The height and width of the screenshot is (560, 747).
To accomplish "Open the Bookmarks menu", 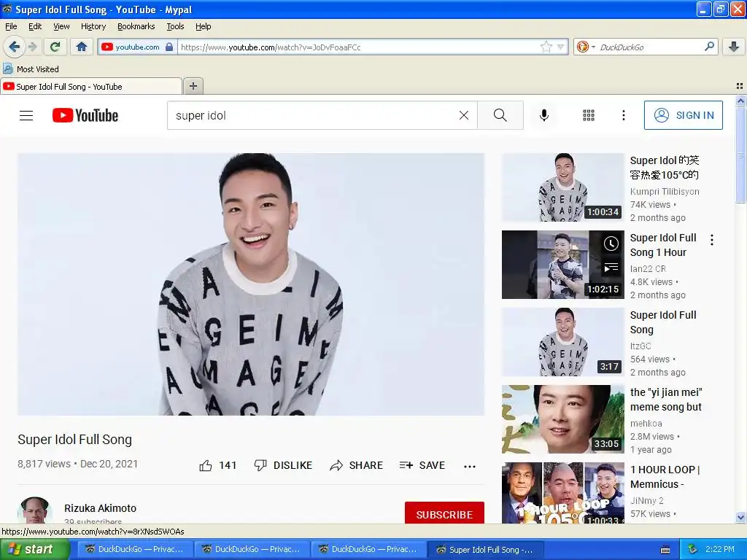I will tap(136, 26).
